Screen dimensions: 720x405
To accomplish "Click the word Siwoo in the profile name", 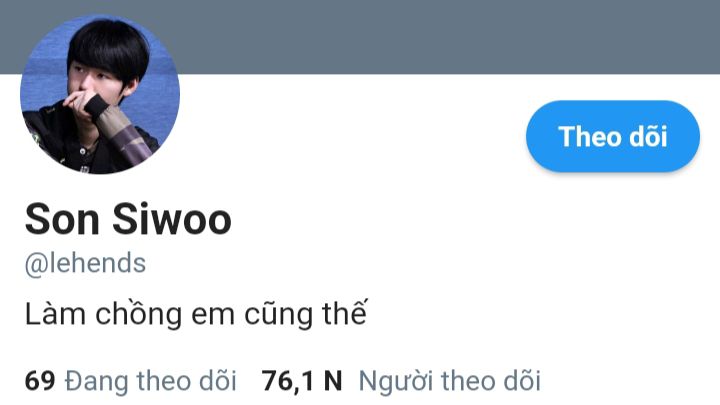I will 172,219.
